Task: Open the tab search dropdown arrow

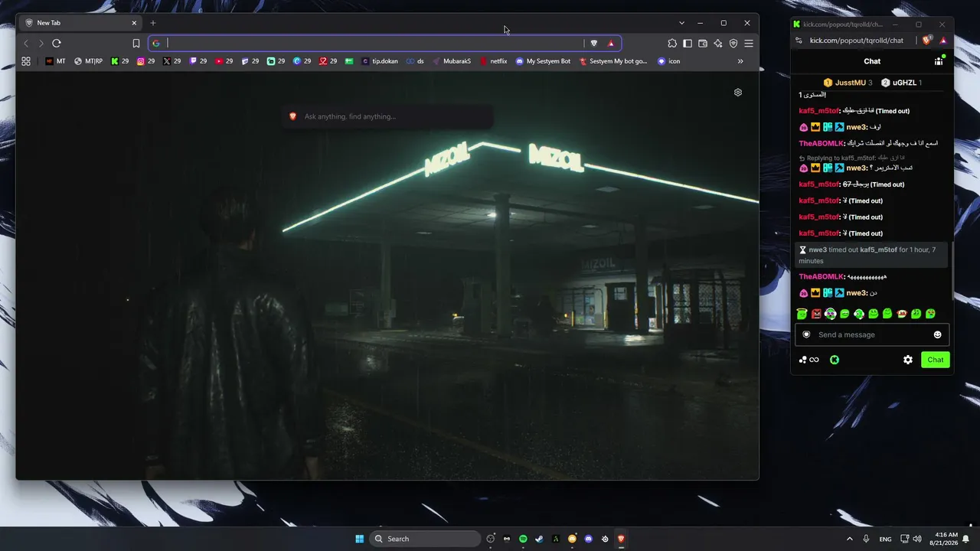Action: point(681,23)
